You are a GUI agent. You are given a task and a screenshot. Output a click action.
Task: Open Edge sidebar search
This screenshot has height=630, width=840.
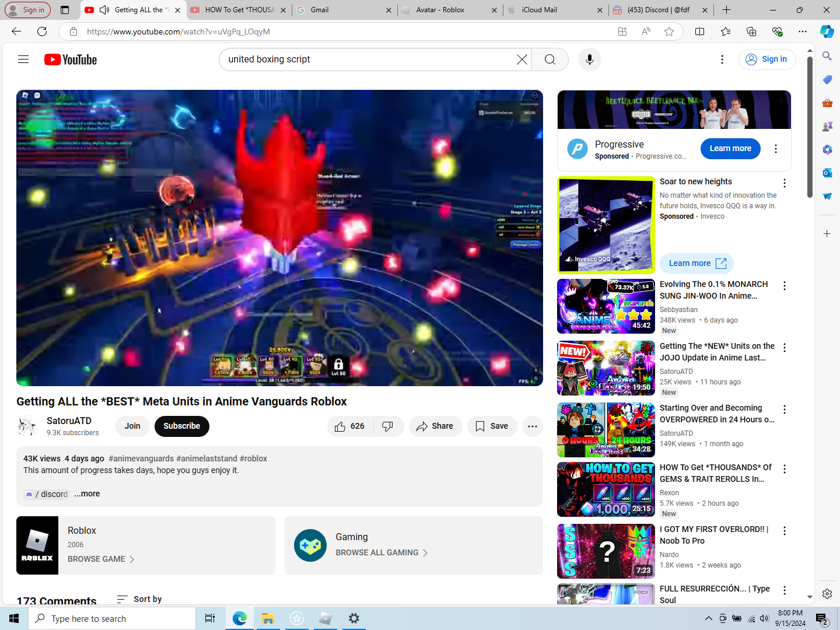pyautogui.click(x=827, y=56)
